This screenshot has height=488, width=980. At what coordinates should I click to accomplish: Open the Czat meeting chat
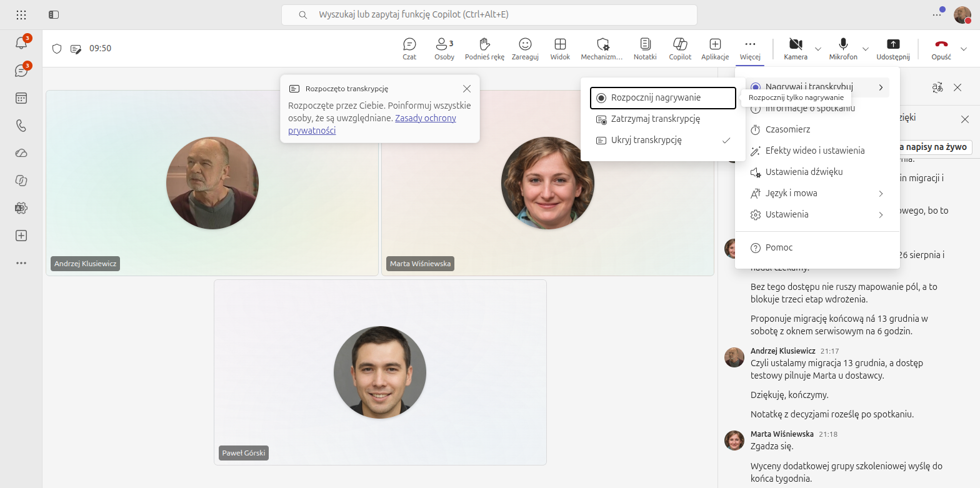[x=409, y=49]
